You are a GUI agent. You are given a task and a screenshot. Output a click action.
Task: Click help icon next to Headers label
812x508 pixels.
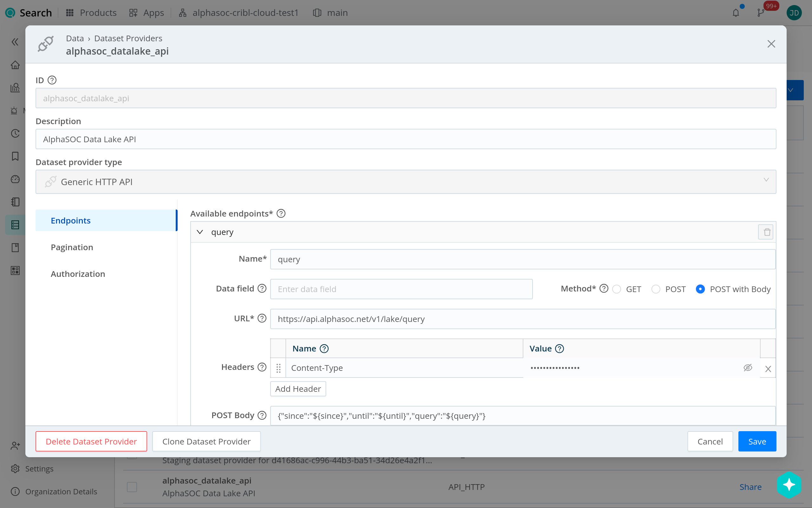coord(262,367)
